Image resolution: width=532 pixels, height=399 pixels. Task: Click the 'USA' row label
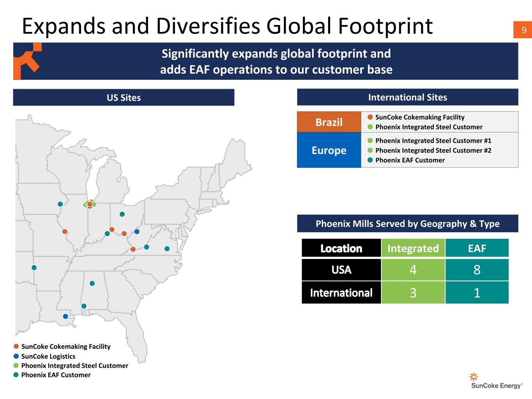341,270
